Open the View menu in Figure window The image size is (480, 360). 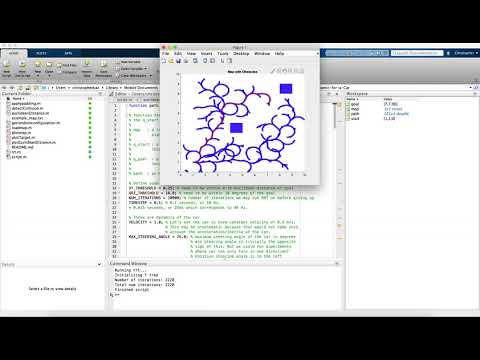tap(191, 53)
